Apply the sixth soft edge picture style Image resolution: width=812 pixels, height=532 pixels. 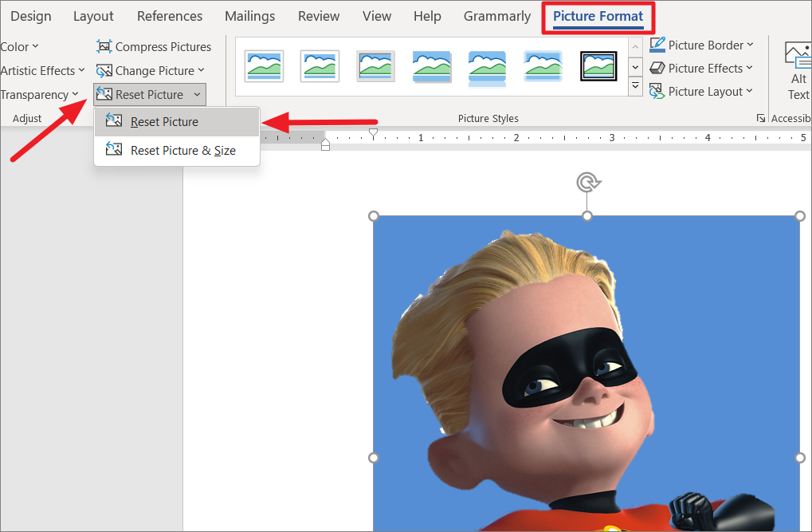coord(543,66)
